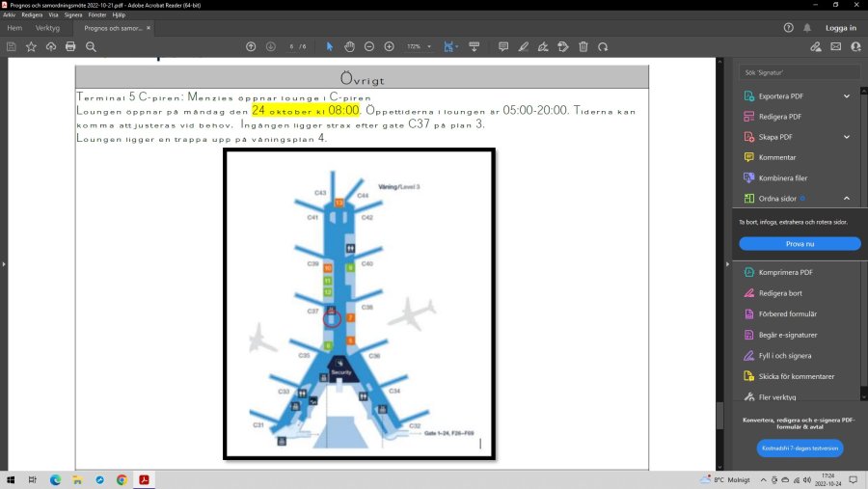
Task: Select the arrow selection tool
Action: (x=330, y=46)
